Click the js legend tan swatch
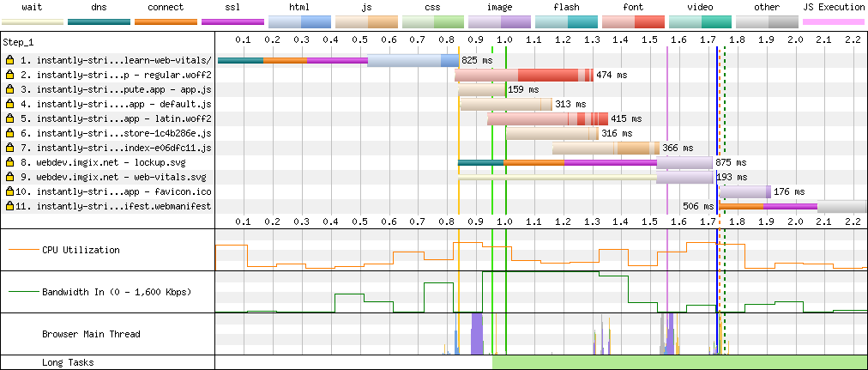The height and width of the screenshot is (370, 868). point(366,22)
